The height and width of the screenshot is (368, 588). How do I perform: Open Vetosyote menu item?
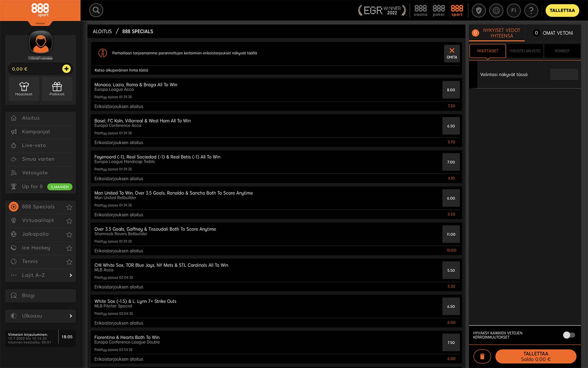click(x=40, y=173)
